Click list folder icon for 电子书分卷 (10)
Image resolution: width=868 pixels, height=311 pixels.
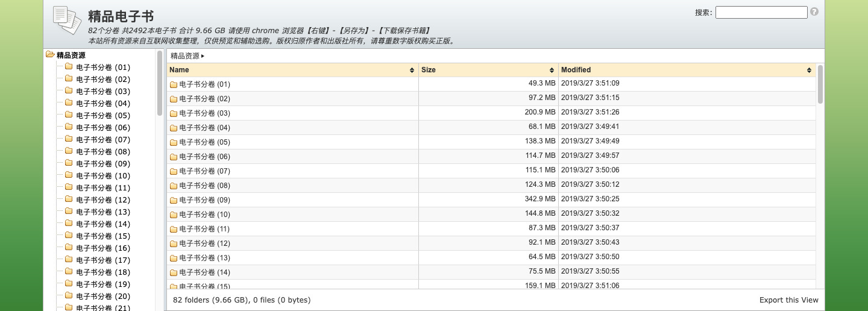(x=174, y=215)
